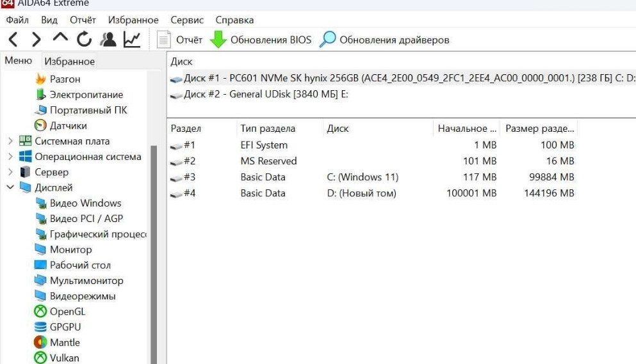Click the Диск column header in partition table
Screen dimensions: 636x364
pos(378,129)
